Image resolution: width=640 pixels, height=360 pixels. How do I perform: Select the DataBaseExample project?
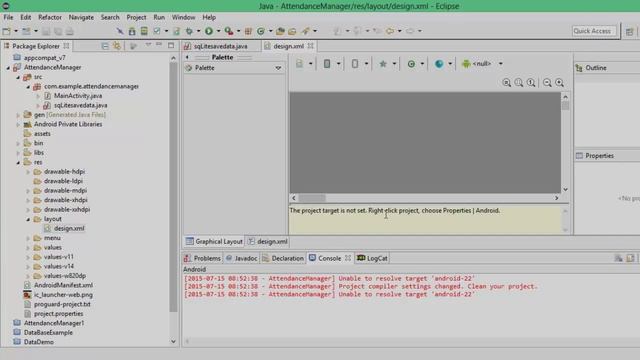click(x=48, y=333)
